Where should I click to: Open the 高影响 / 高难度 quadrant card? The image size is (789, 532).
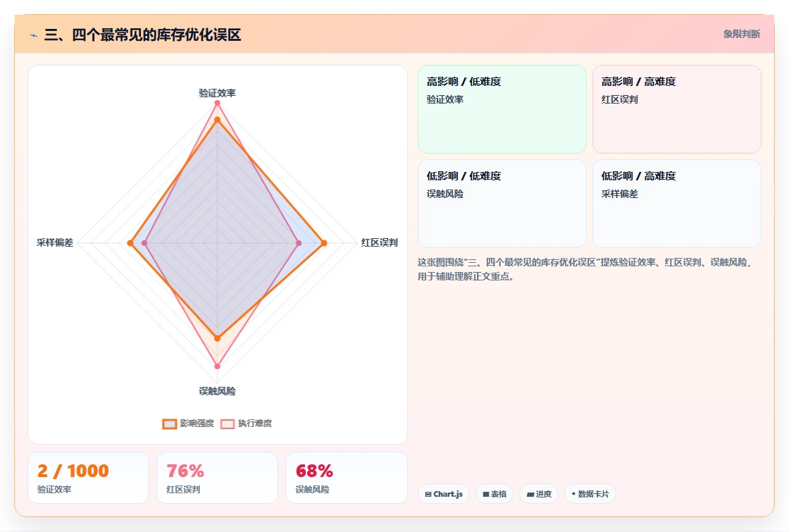click(x=677, y=109)
